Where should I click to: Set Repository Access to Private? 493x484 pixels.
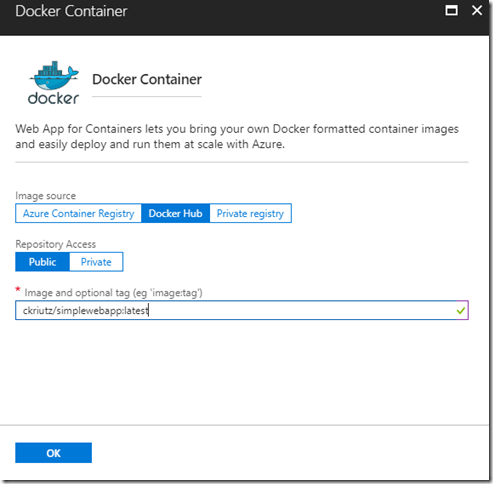(96, 262)
